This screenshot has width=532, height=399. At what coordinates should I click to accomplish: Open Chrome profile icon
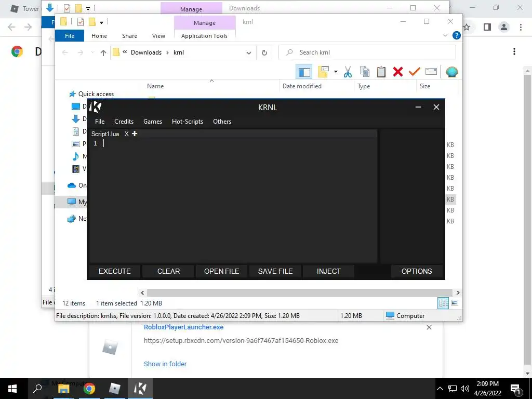coord(504,27)
